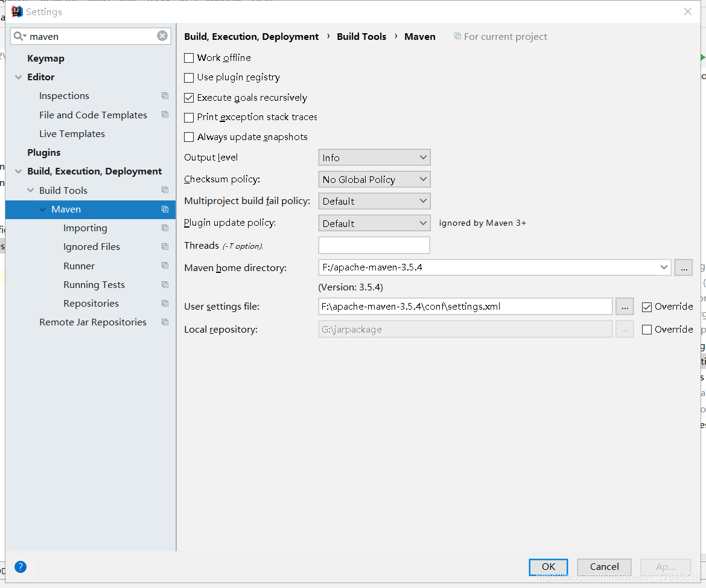Screen dimensions: 706x588
Task: Click the Threads input field
Action: coord(374,245)
